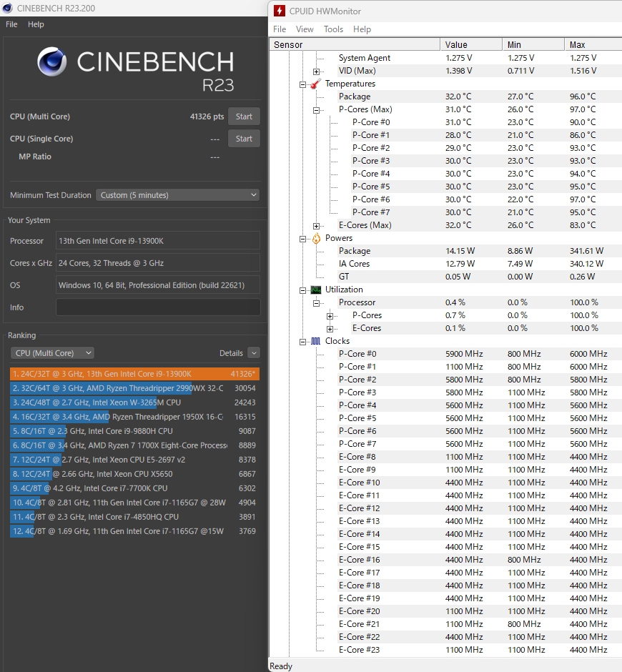Open HWMonitor Help menu

click(x=362, y=29)
